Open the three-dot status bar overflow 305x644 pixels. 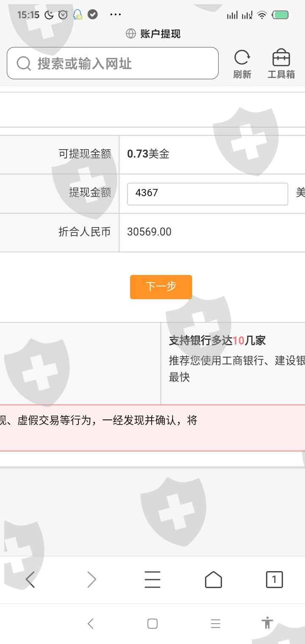coord(115,14)
